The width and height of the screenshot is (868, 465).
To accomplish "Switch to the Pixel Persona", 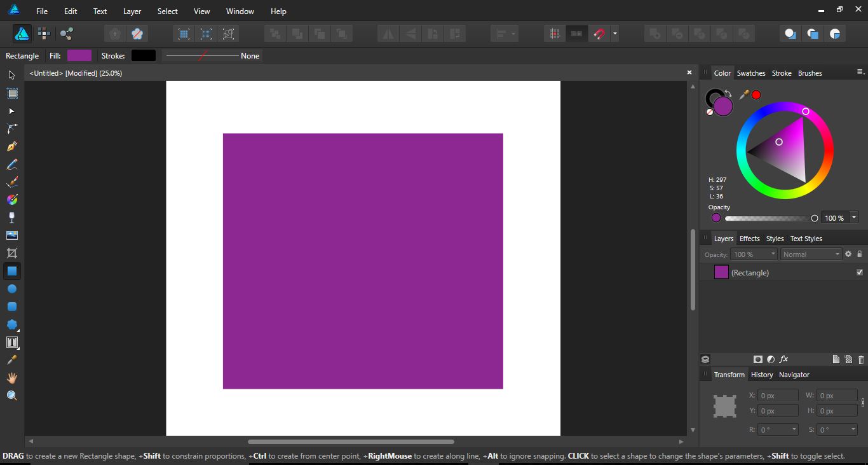I will click(x=44, y=33).
